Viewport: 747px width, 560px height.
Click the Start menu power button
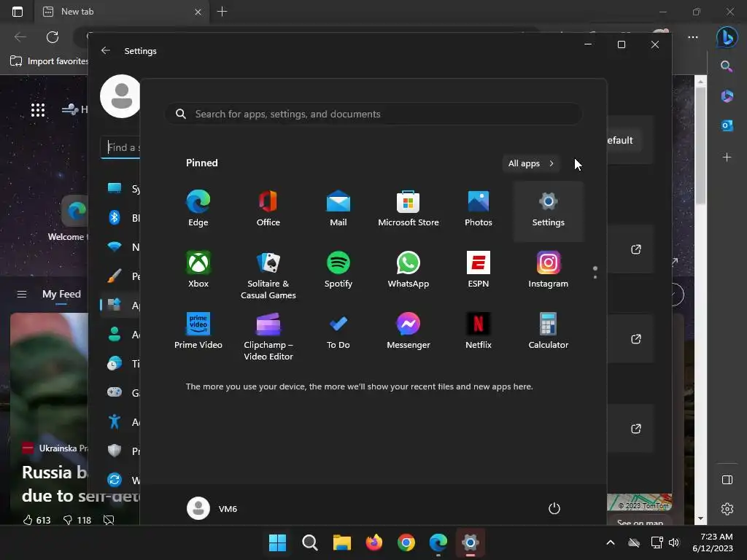[554, 508]
